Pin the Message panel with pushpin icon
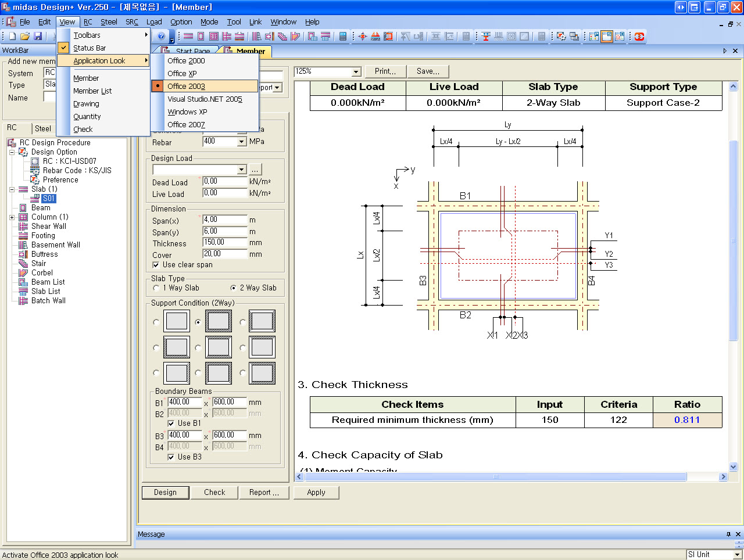 [728, 534]
